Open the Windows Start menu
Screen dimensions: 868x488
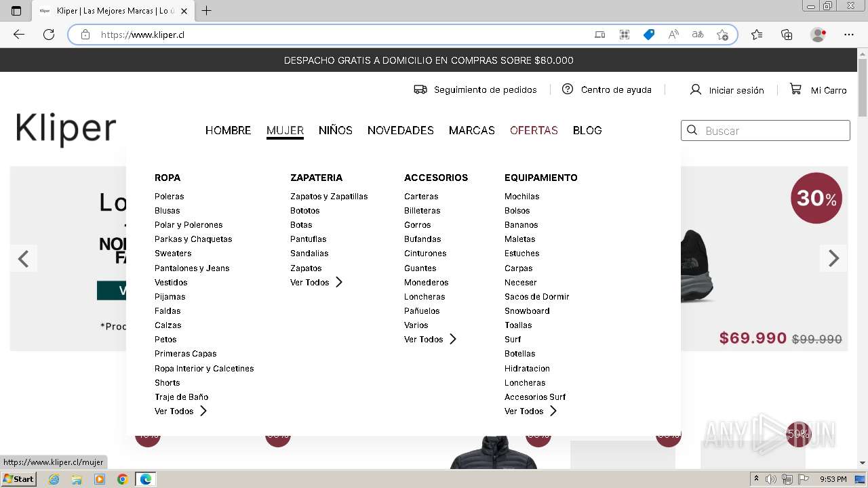pos(18,479)
